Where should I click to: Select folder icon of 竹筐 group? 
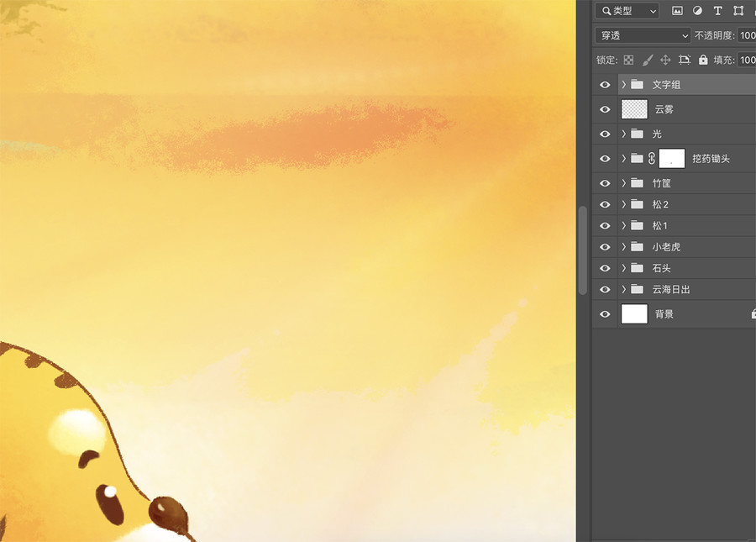[638, 182]
